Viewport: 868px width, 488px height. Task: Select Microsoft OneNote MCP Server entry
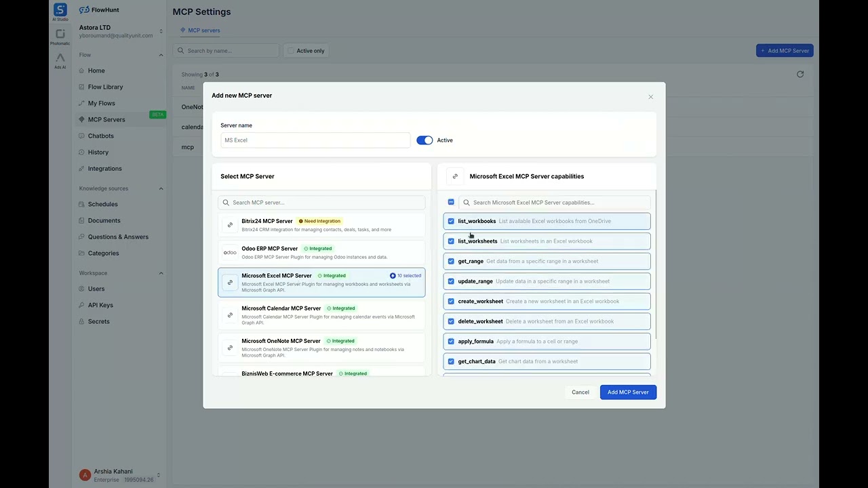321,349
